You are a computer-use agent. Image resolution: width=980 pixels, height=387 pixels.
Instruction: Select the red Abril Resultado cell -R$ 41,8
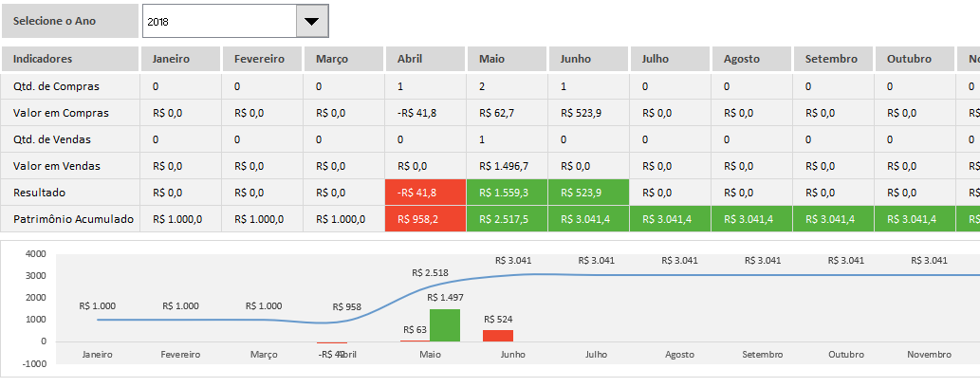click(426, 193)
